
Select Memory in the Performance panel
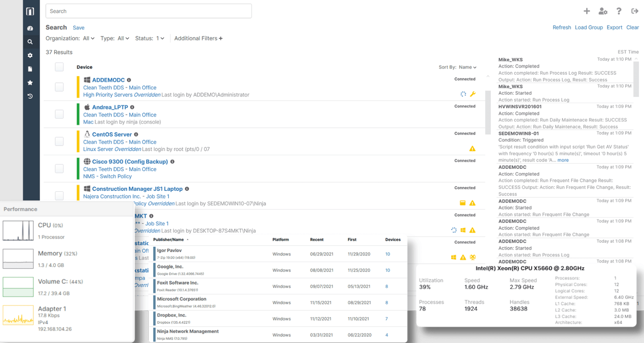point(67,259)
